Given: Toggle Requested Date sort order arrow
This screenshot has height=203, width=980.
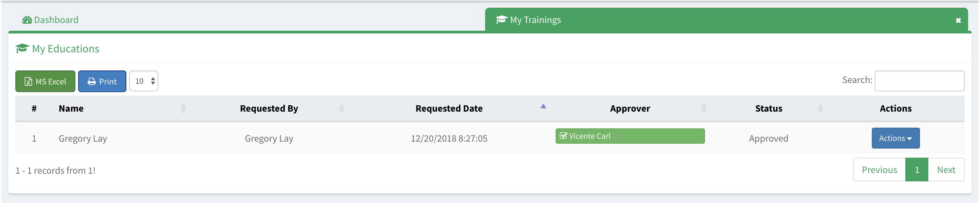Looking at the screenshot, I should pyautogui.click(x=543, y=107).
